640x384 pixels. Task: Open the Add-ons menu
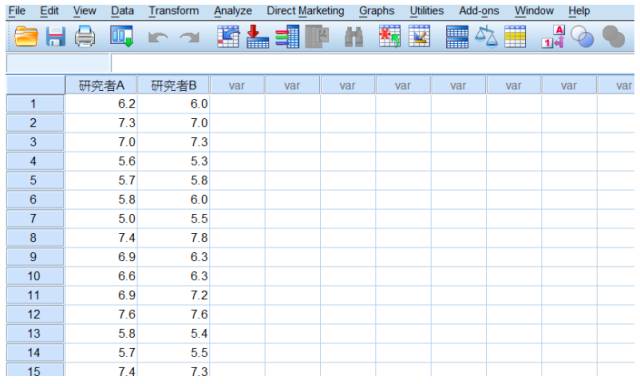(x=479, y=11)
